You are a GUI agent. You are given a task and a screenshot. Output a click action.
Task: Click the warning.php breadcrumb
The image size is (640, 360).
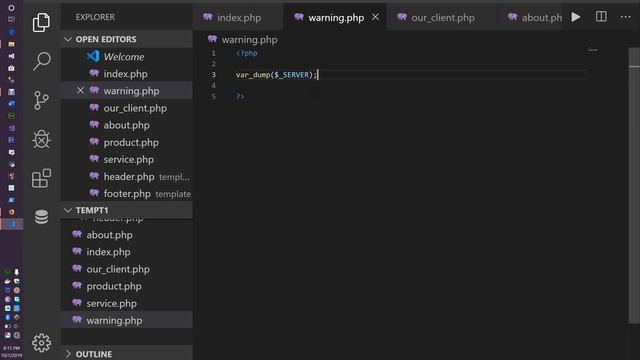click(249, 40)
